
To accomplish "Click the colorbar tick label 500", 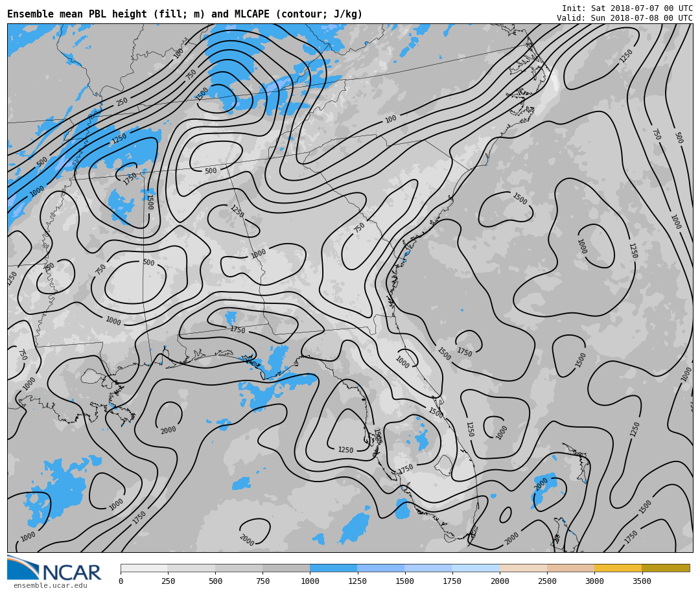I will [x=215, y=581].
